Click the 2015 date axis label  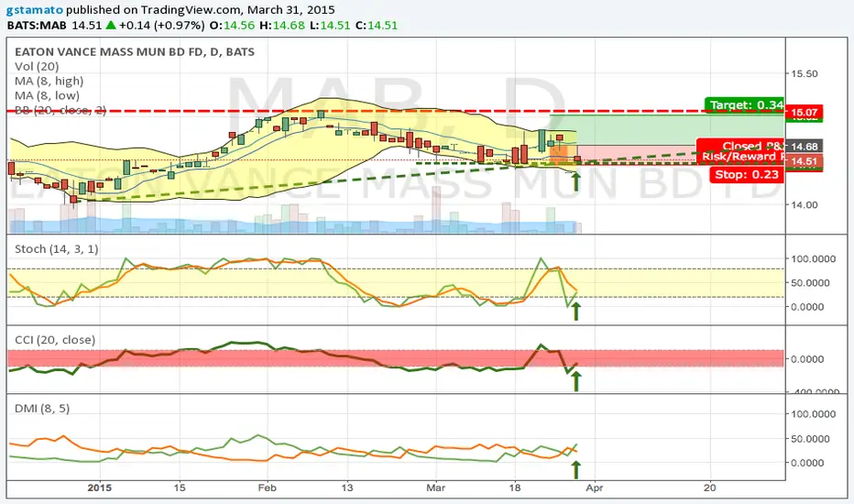[99, 488]
